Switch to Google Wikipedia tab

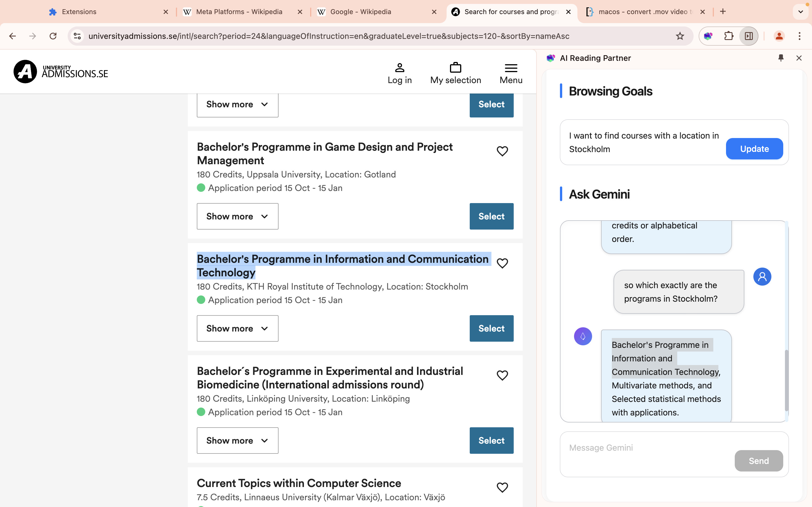click(360, 12)
